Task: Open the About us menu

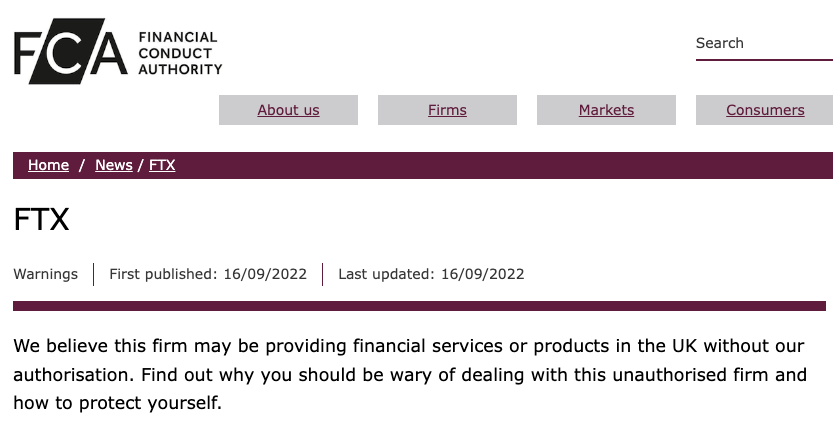Action: coord(288,110)
